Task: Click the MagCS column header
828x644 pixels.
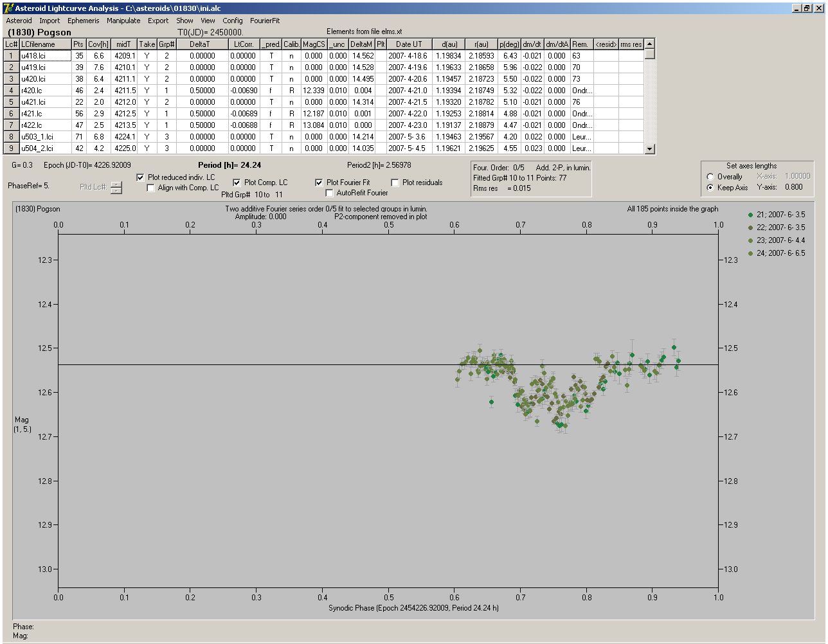Action: pos(314,44)
